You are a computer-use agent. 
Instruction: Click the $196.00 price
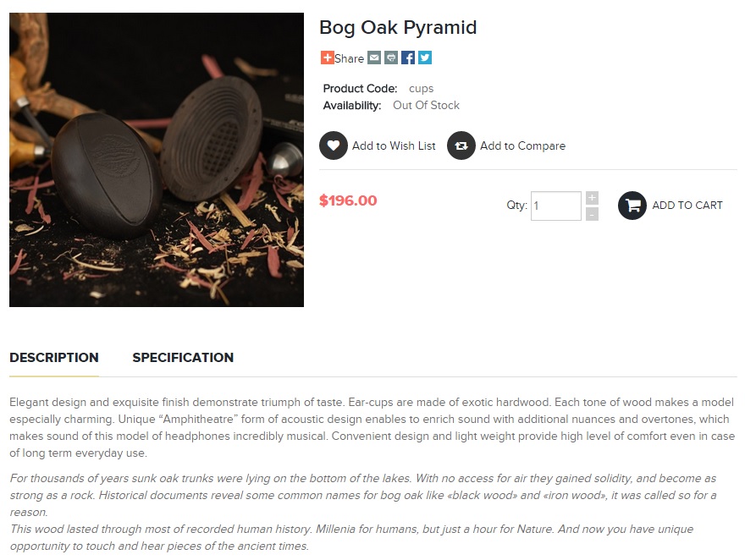(348, 200)
